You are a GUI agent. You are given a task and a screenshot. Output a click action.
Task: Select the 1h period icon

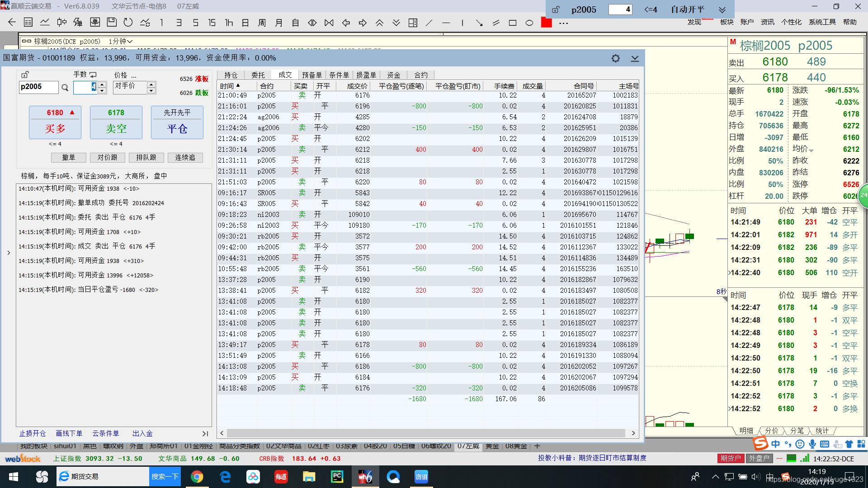[229, 22]
